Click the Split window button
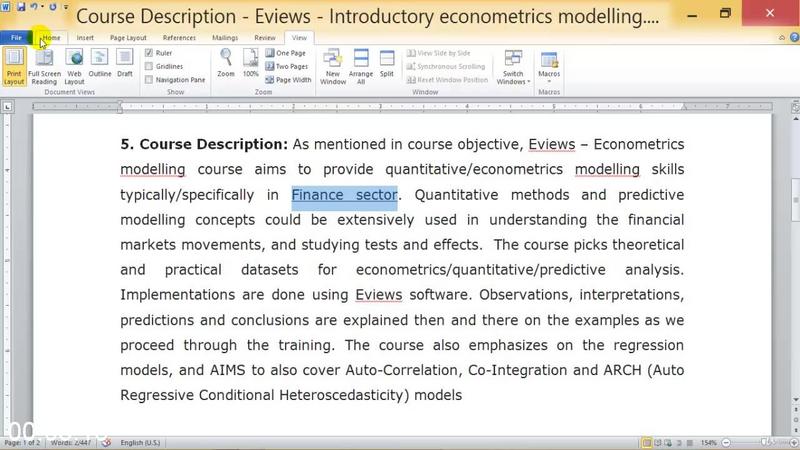Screen dimensions: 800x450 [387, 63]
